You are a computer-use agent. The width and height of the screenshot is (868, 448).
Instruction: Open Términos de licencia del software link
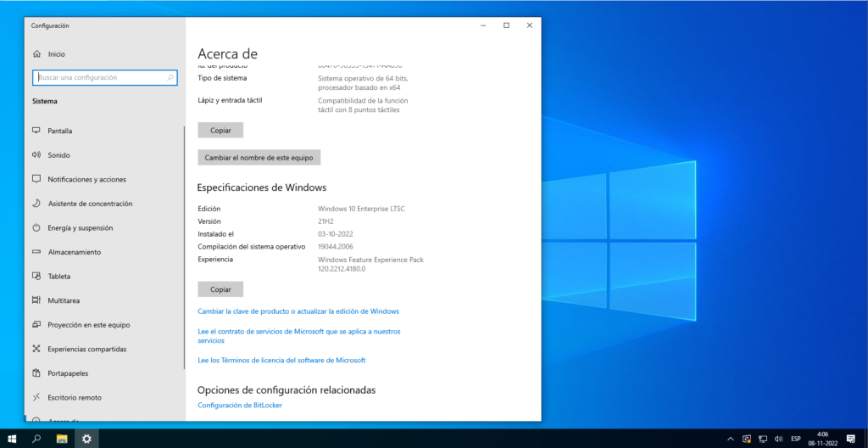(281, 361)
